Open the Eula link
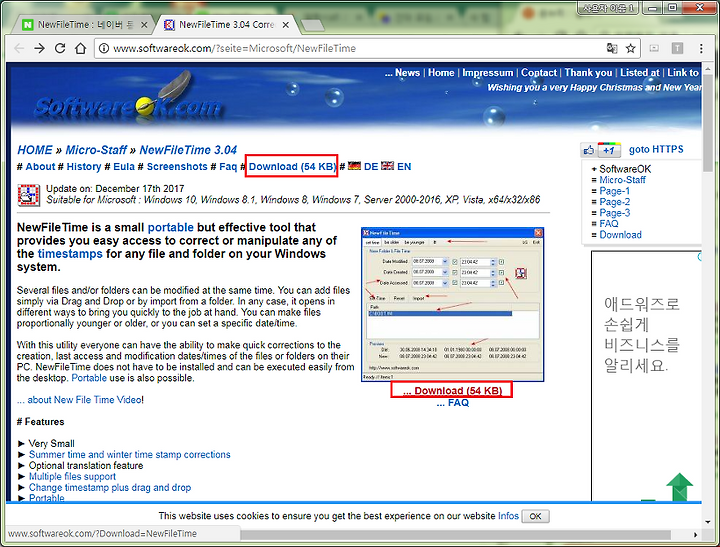The image size is (720, 547). [124, 167]
